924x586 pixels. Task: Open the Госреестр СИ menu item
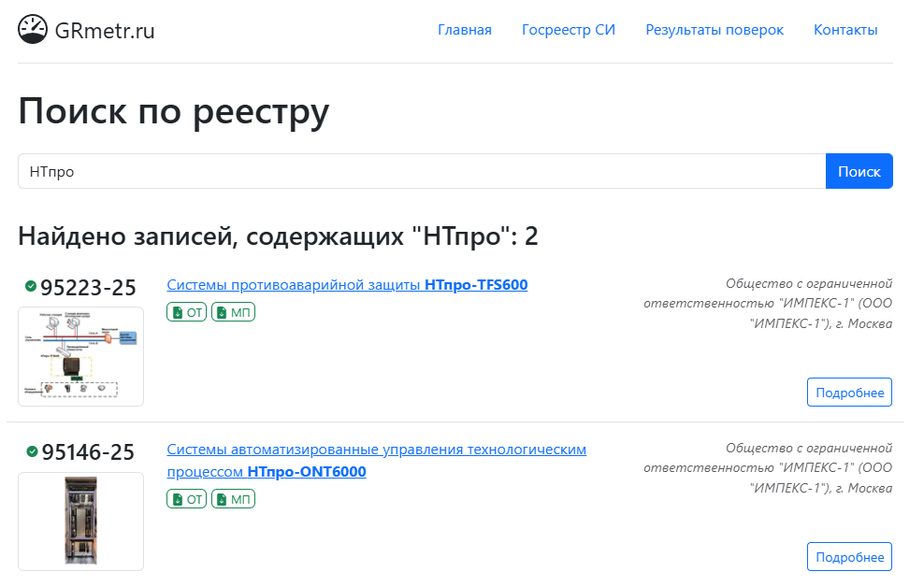568,30
